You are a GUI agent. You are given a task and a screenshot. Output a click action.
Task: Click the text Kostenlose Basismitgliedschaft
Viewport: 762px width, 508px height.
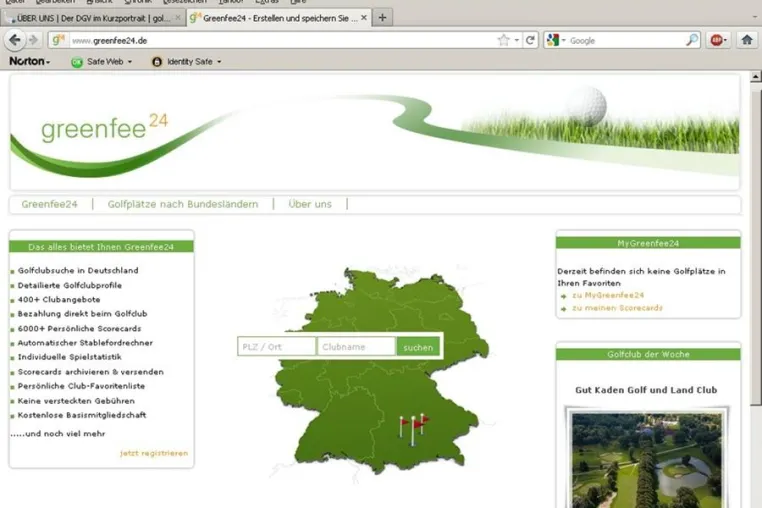tap(82, 415)
